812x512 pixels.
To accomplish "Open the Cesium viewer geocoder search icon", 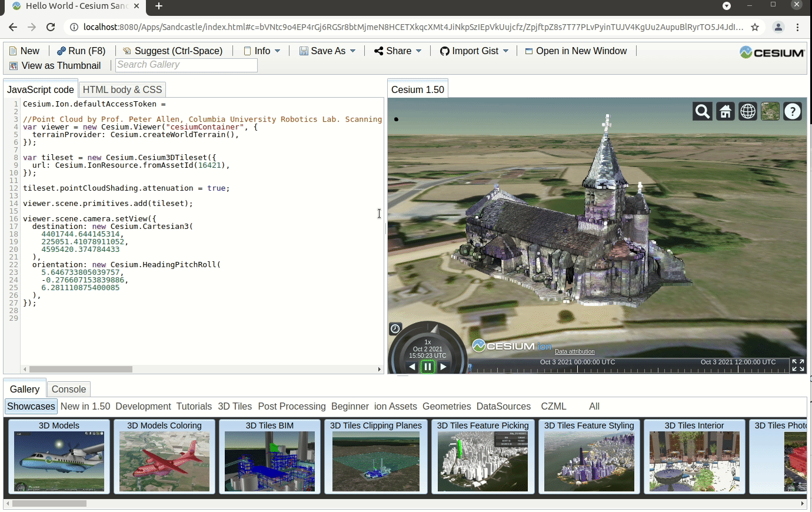I will click(703, 111).
